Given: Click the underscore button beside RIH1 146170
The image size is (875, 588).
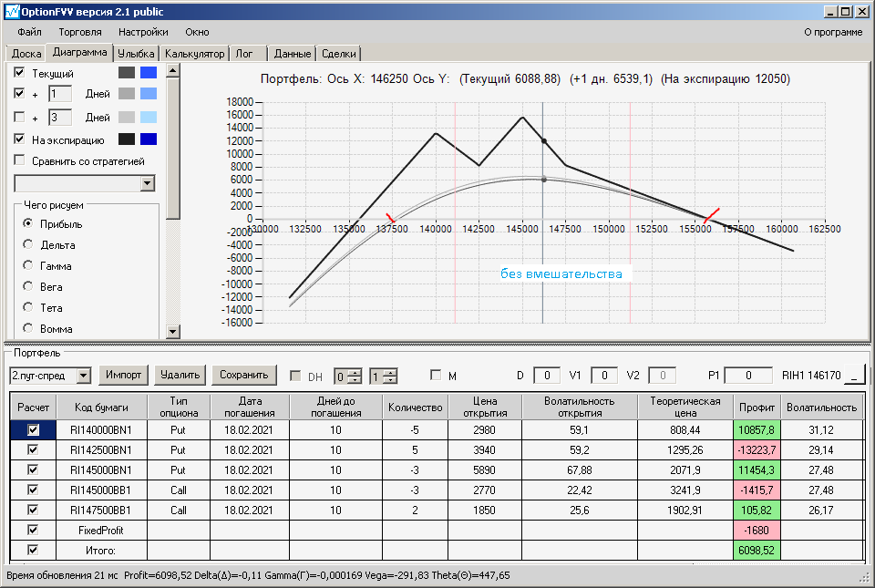Looking at the screenshot, I should click(854, 376).
